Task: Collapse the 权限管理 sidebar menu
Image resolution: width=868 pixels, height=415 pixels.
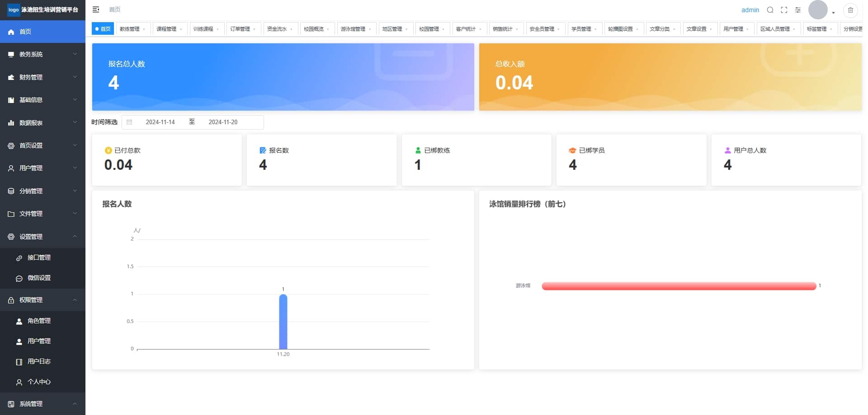Action: pos(42,300)
